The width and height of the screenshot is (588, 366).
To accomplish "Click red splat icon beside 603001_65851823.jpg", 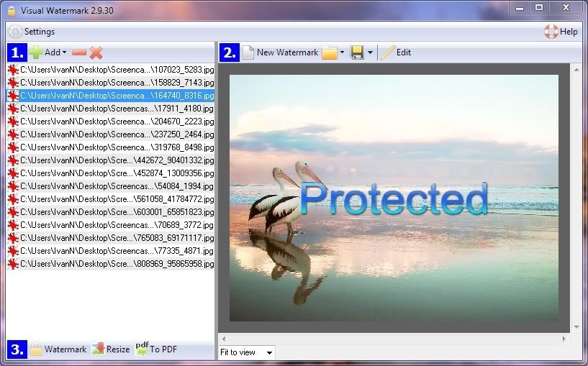I will [13, 212].
